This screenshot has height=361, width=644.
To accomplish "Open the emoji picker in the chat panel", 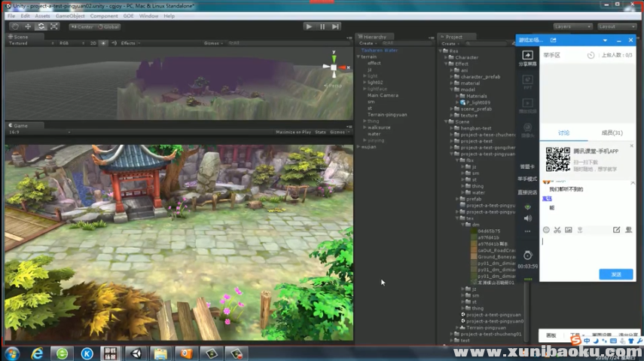I will click(x=546, y=230).
